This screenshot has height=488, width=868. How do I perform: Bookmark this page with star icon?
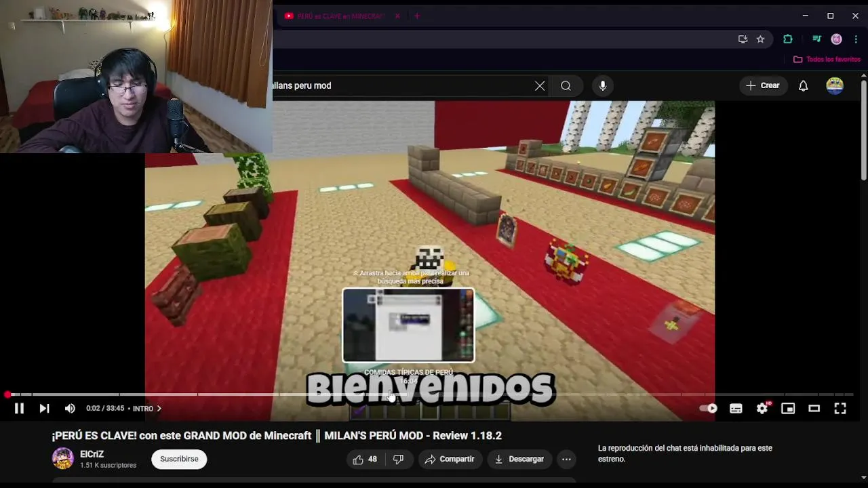pos(760,39)
